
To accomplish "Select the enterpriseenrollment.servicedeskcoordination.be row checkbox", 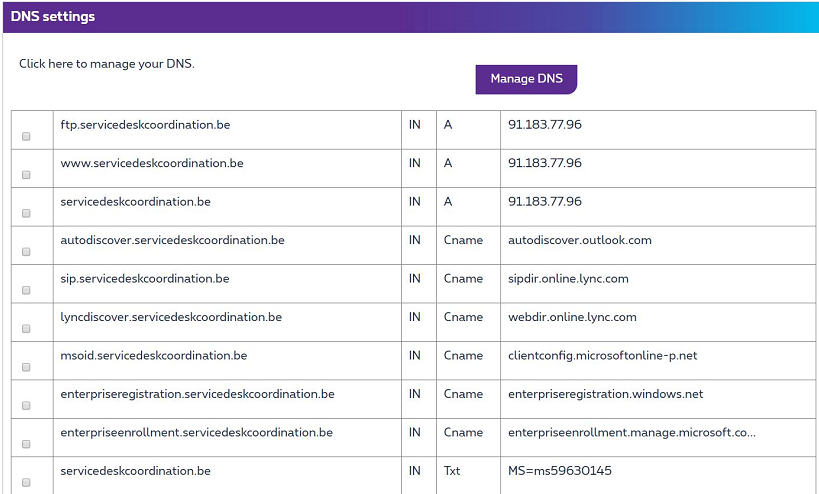I will [x=26, y=444].
